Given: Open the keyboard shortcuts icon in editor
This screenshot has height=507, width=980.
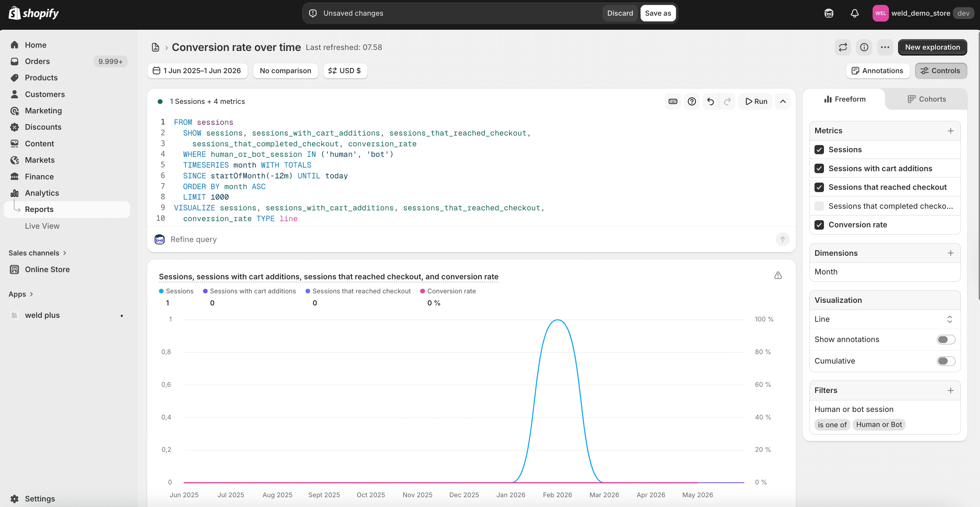Looking at the screenshot, I should [672, 101].
